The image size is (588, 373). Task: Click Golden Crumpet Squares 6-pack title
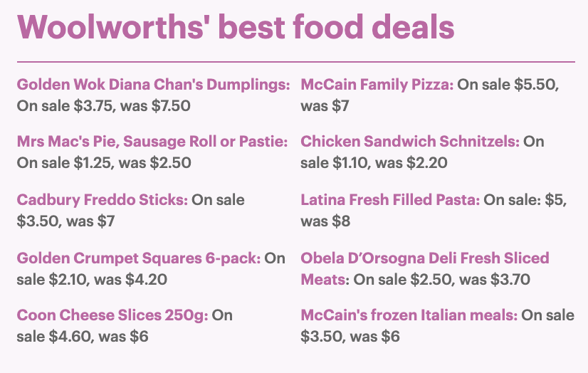point(139,258)
